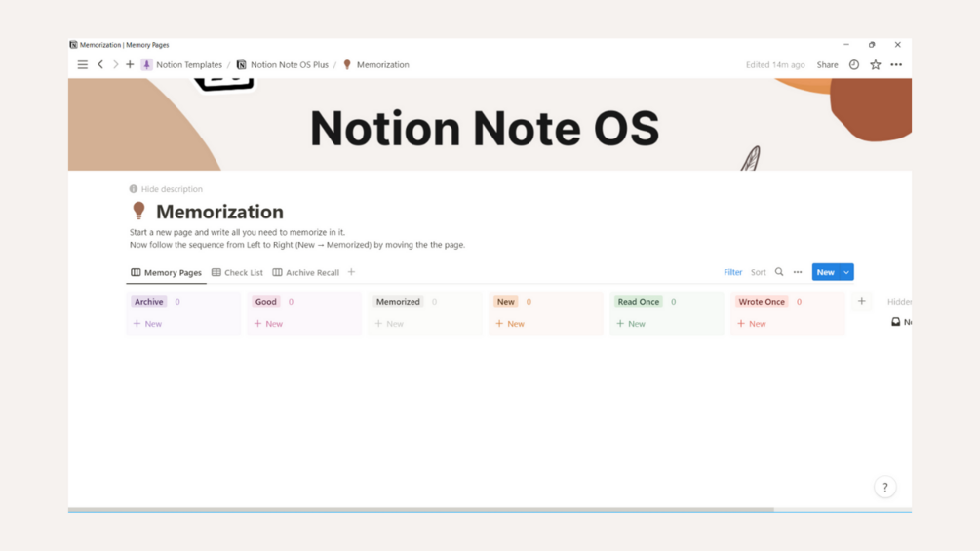Add new card in Good column

(268, 324)
